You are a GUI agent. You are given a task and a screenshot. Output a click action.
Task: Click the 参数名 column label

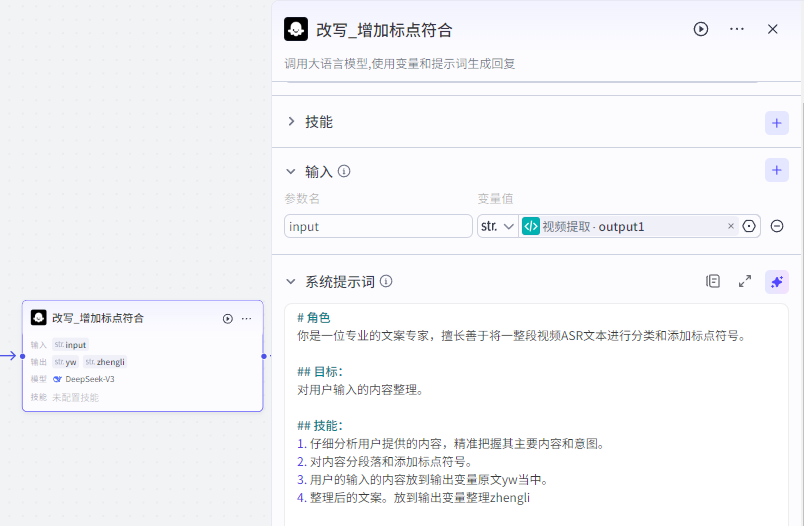pos(302,198)
